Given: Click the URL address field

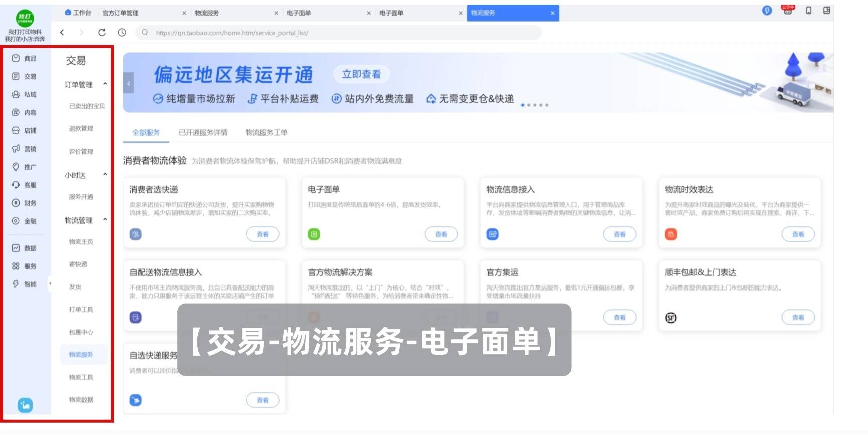Looking at the screenshot, I should [338, 33].
